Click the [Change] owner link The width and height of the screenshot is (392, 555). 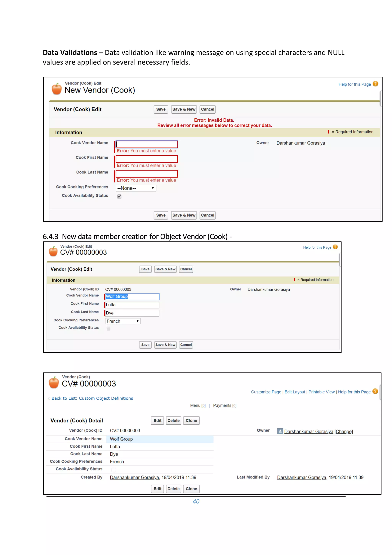tap(344, 431)
